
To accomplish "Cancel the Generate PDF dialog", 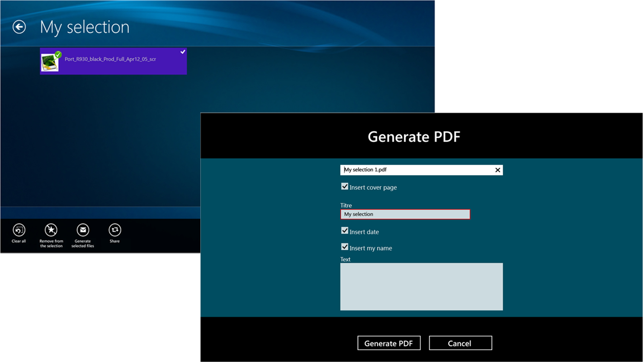I will 460,343.
